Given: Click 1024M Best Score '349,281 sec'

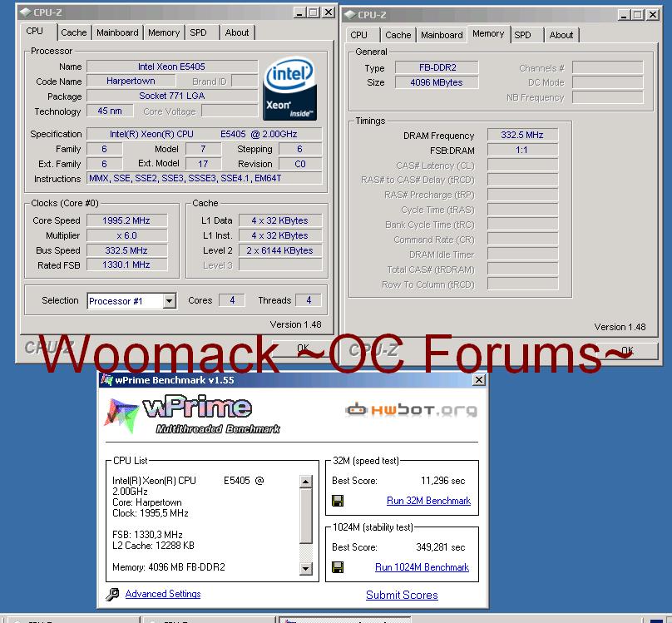Looking at the screenshot, I should tap(441, 547).
